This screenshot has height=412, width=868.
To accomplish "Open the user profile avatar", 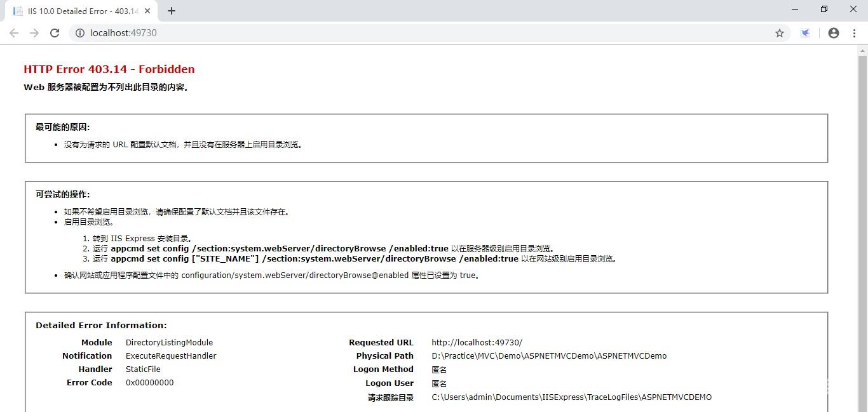I will (834, 33).
